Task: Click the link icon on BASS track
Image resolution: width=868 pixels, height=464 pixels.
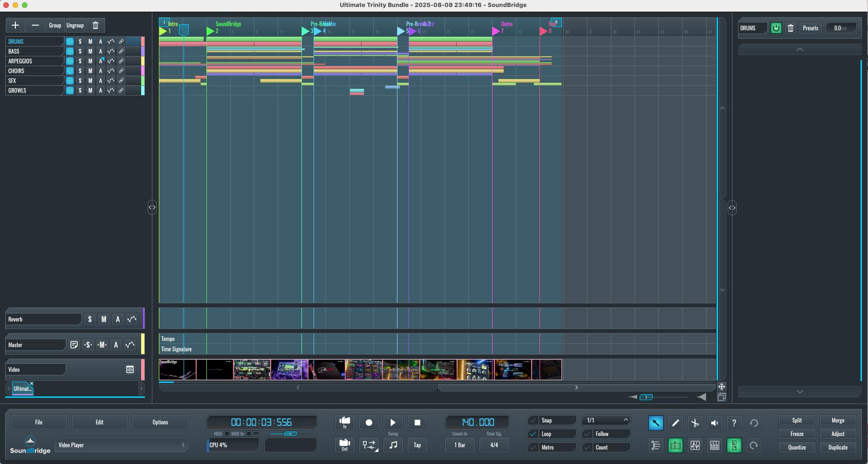Action: coord(121,51)
